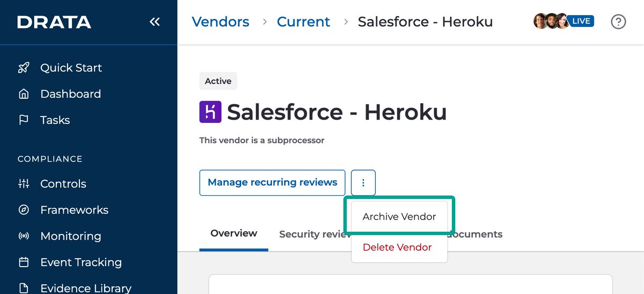Image resolution: width=644 pixels, height=294 pixels.
Task: Click the Tasks flag icon
Action: point(24,120)
